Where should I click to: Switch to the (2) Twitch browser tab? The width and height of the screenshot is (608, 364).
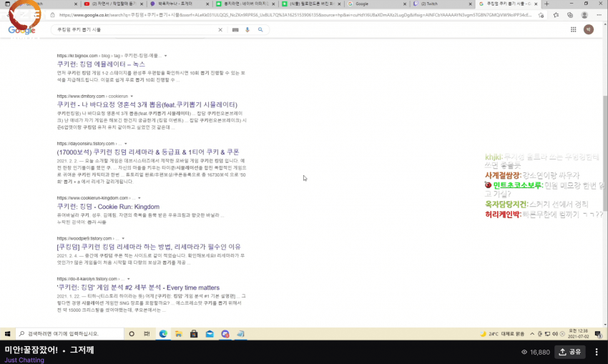443,4
